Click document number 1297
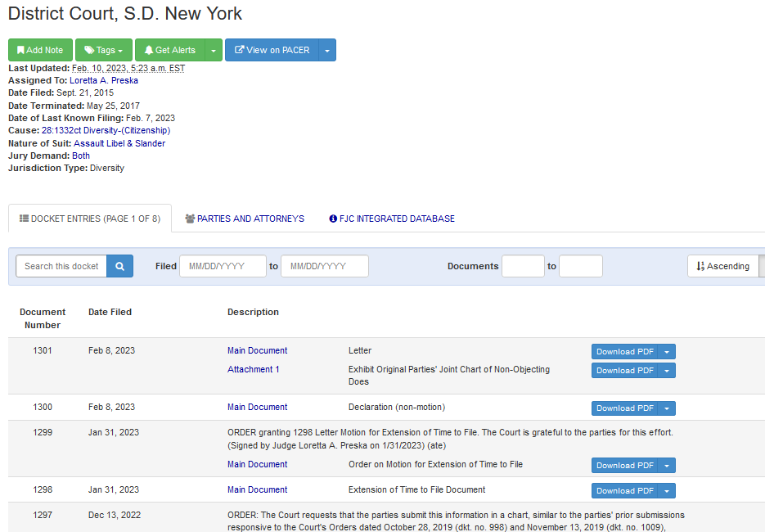765x532 pixels. tap(43, 515)
